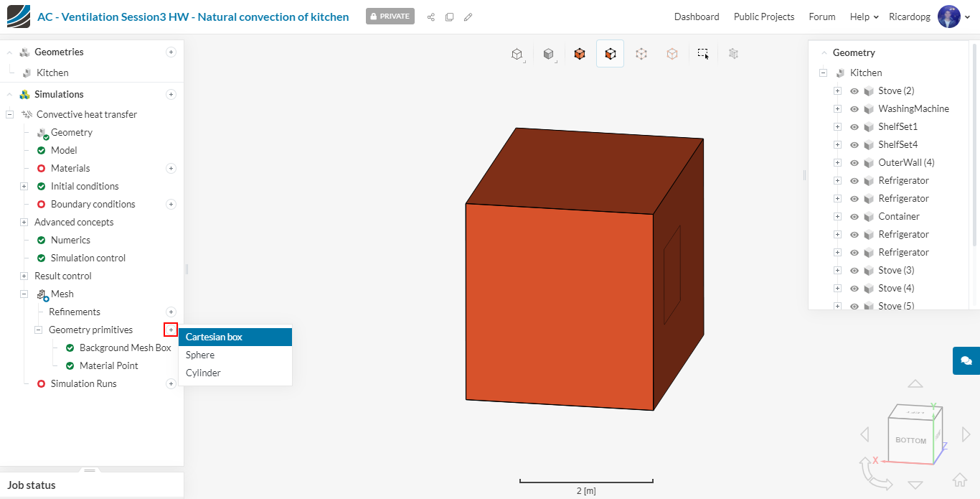Add a simulation run with plus icon
This screenshot has width=980, height=499.
point(171,383)
